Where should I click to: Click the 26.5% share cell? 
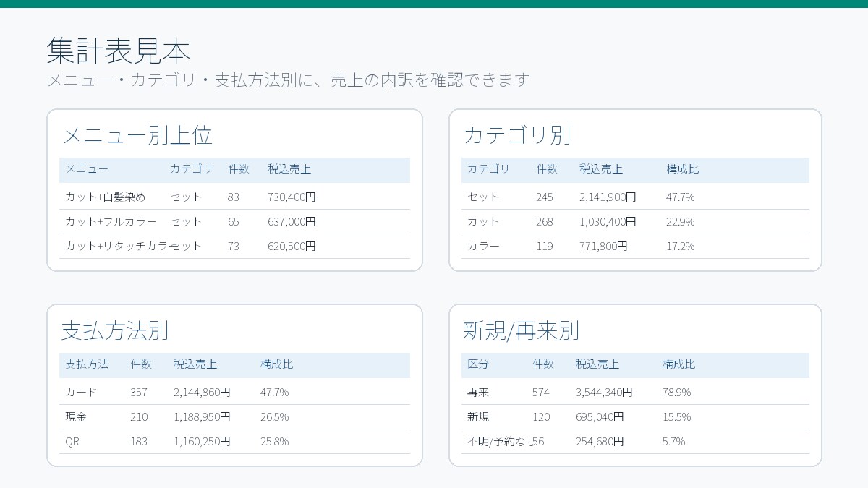(275, 416)
